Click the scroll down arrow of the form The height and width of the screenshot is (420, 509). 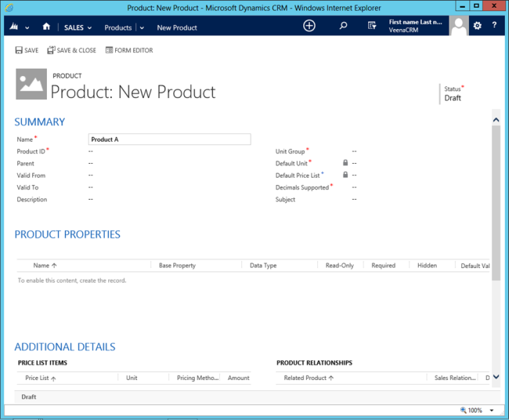(x=496, y=377)
